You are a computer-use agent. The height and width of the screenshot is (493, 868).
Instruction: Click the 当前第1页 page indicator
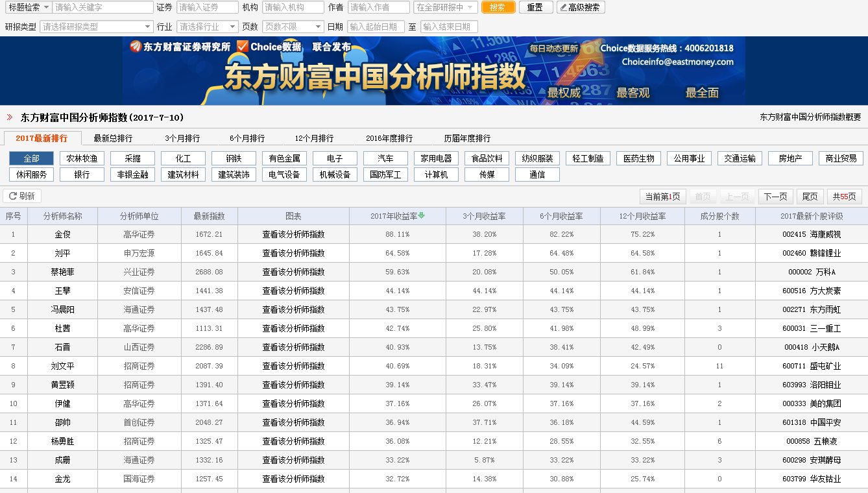[x=662, y=197]
